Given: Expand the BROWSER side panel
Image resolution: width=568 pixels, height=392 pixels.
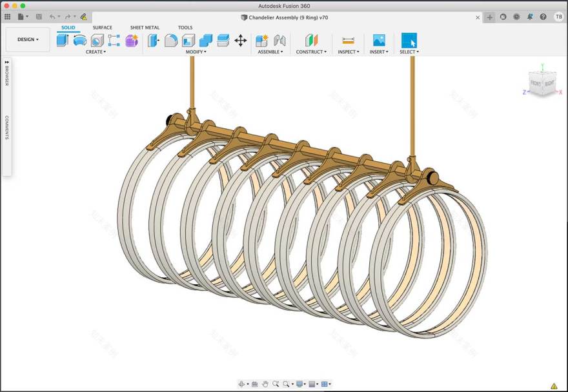Looking at the screenshot, I should (6, 73).
